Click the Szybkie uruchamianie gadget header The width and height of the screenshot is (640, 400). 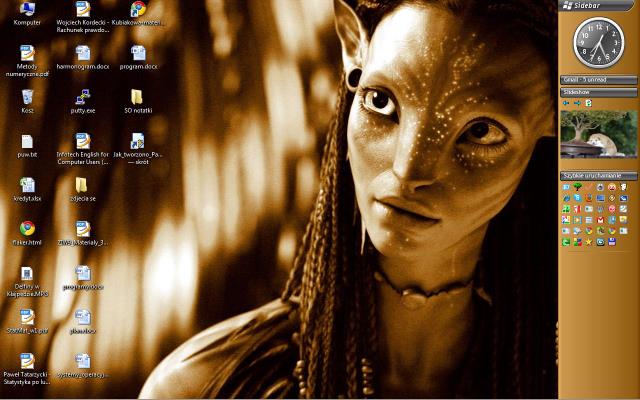(598, 176)
